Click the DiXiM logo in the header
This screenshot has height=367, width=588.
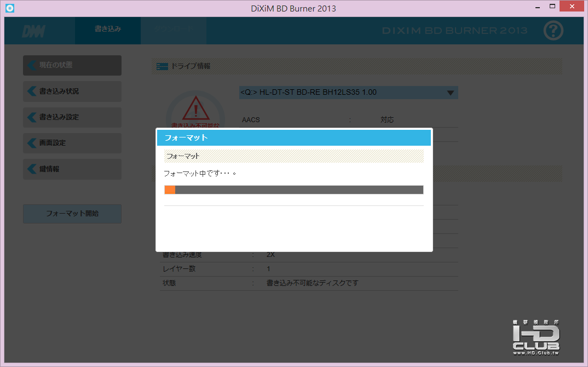34,32
